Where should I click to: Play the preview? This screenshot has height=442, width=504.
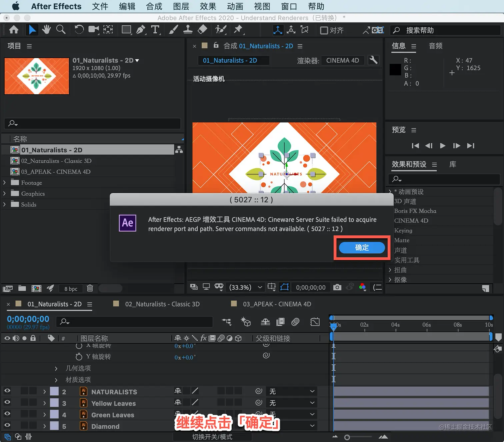point(442,146)
